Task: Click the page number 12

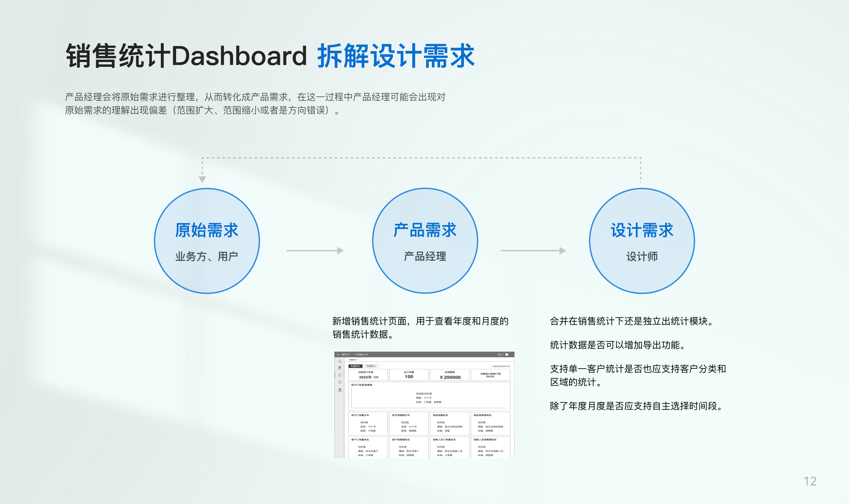Action: pos(810,481)
